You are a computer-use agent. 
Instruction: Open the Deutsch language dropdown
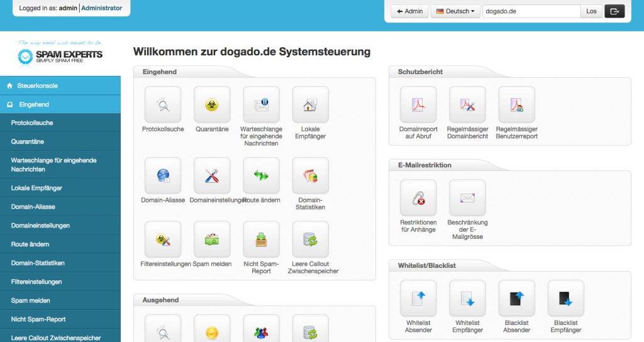455,11
